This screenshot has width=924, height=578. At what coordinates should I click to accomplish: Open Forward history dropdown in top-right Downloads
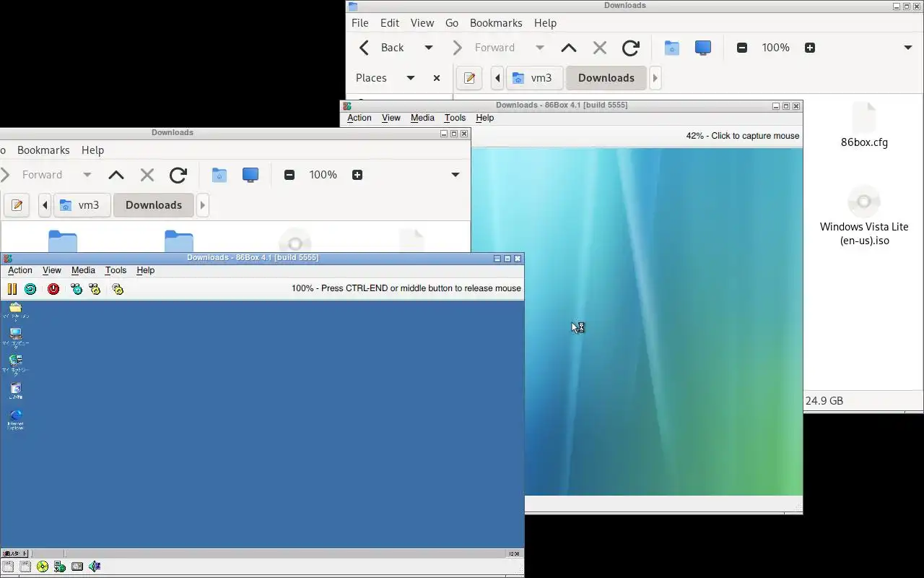(x=539, y=48)
